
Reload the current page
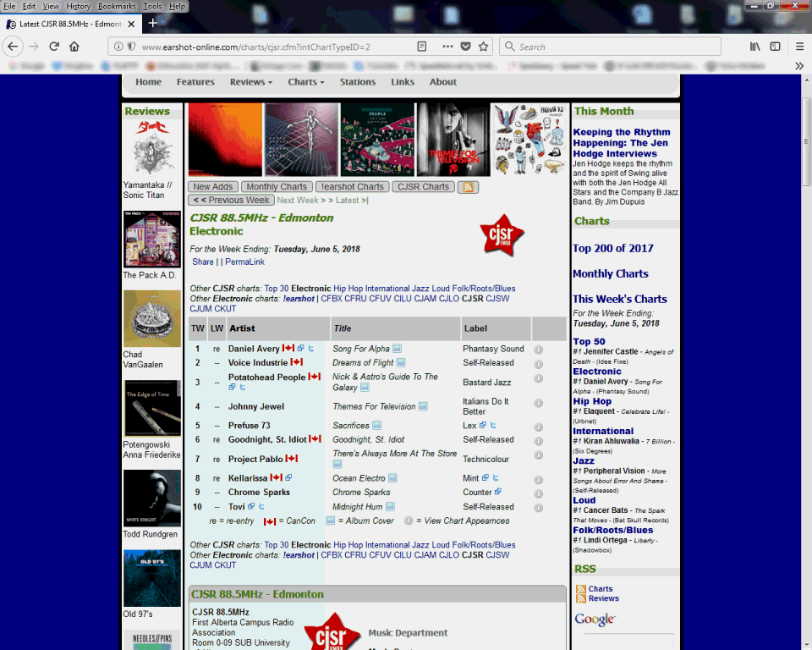[54, 47]
